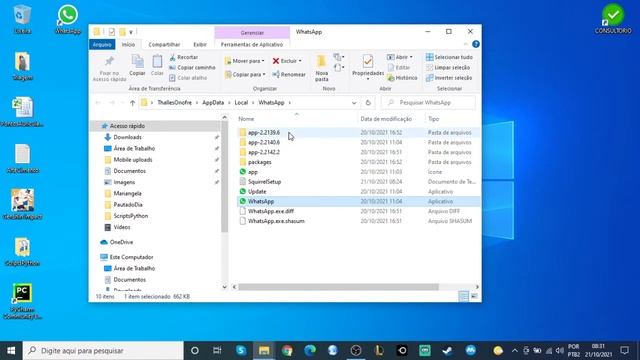Open the Abrir dropdown in ribbon

[x=400, y=57]
